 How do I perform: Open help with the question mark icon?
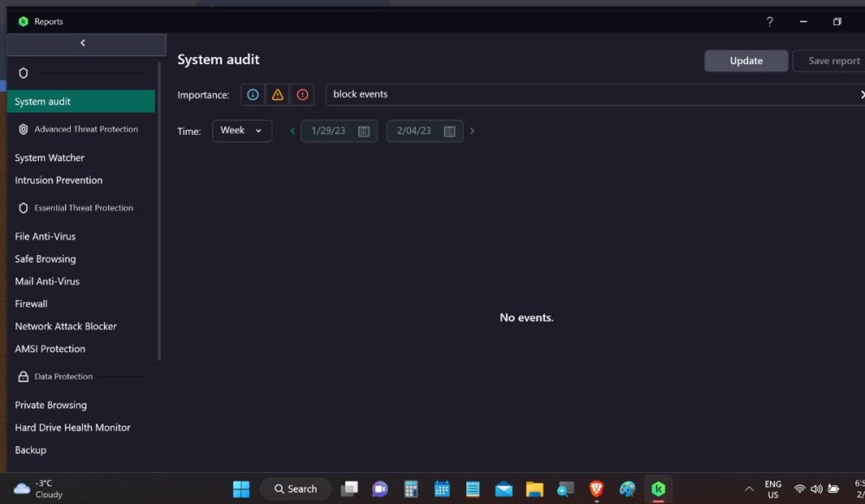(x=770, y=22)
